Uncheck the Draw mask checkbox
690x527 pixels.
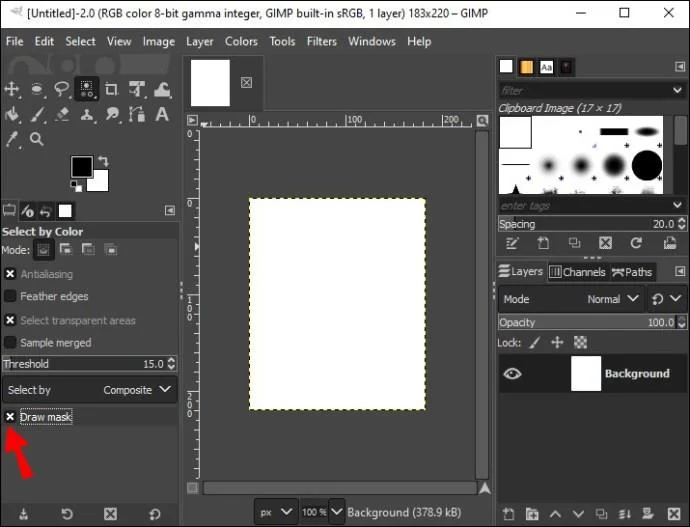coord(10,417)
